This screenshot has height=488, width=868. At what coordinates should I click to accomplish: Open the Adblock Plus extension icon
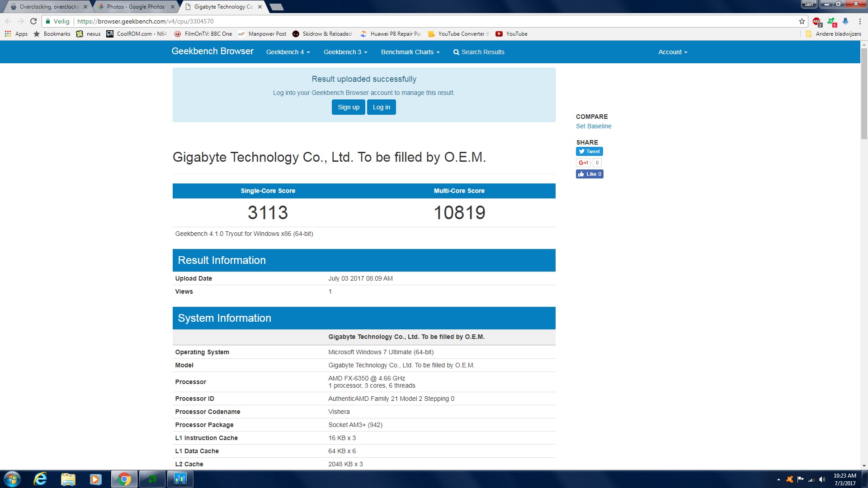(x=817, y=21)
